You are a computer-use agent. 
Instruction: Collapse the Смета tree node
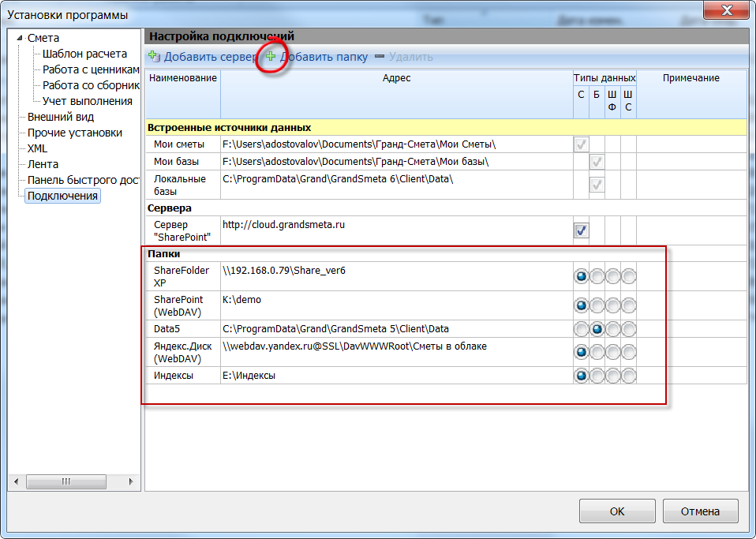point(20,38)
